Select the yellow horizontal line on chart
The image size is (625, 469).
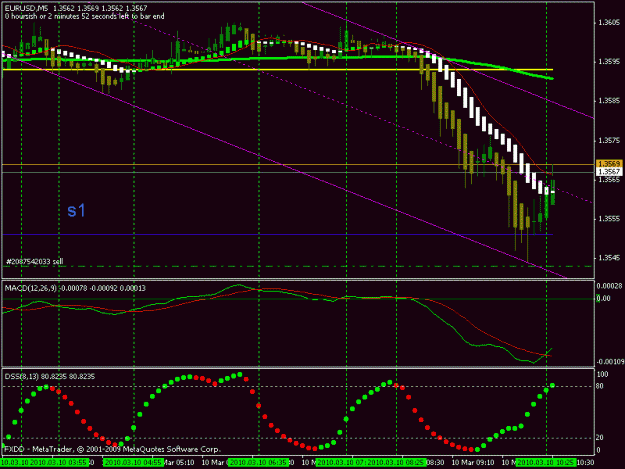click(x=277, y=70)
